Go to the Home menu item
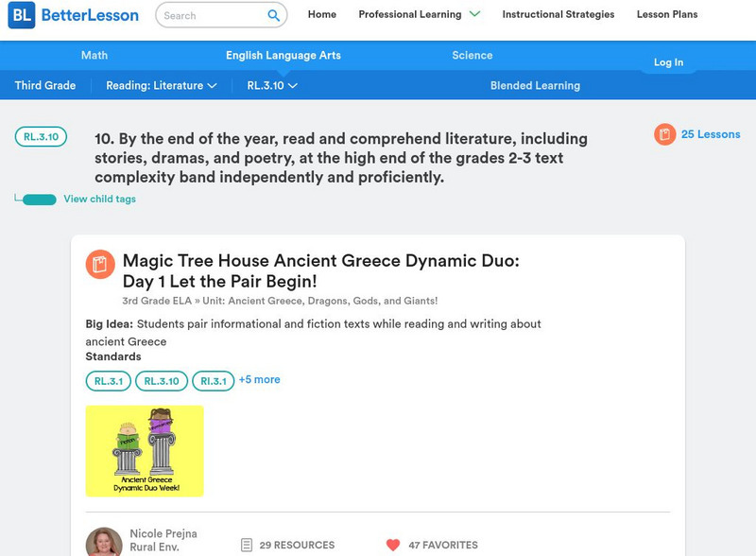 click(x=322, y=14)
